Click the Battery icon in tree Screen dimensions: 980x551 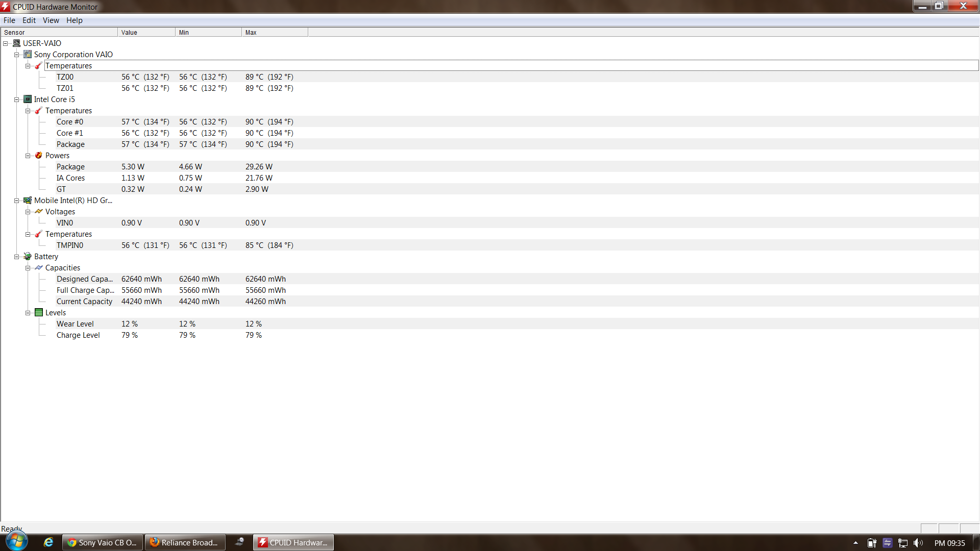[x=28, y=256]
